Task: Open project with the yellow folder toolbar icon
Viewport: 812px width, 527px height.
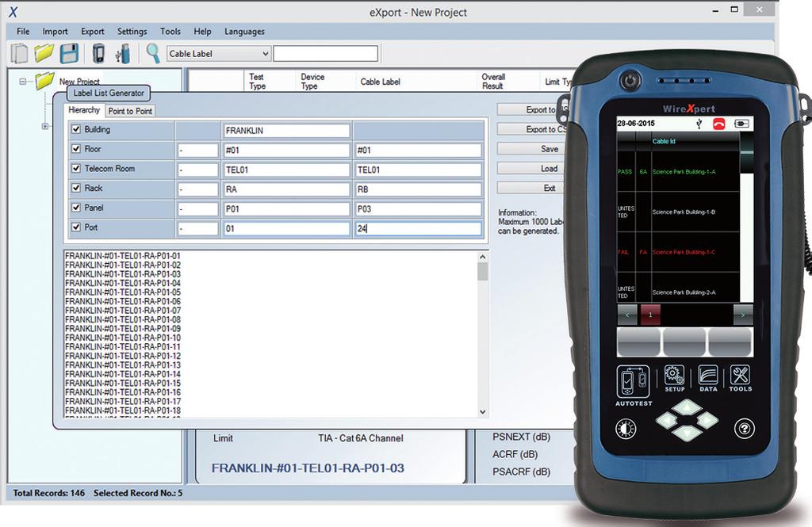Action: pyautogui.click(x=44, y=53)
